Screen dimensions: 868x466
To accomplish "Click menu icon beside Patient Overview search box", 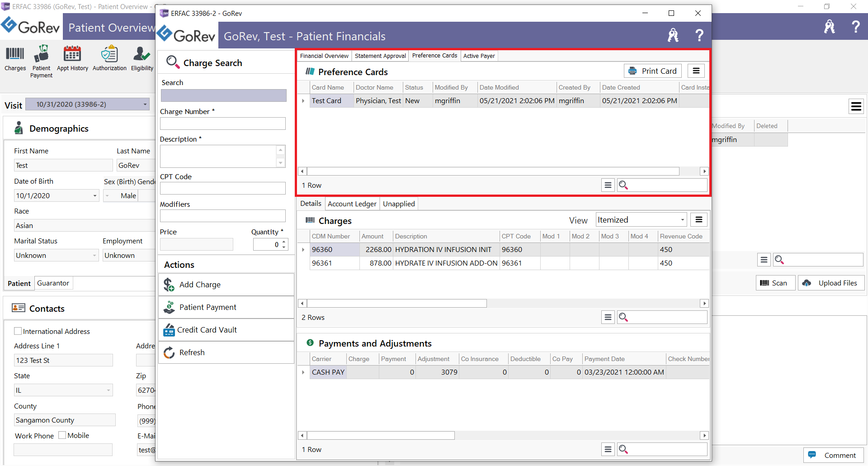I will click(x=764, y=260).
